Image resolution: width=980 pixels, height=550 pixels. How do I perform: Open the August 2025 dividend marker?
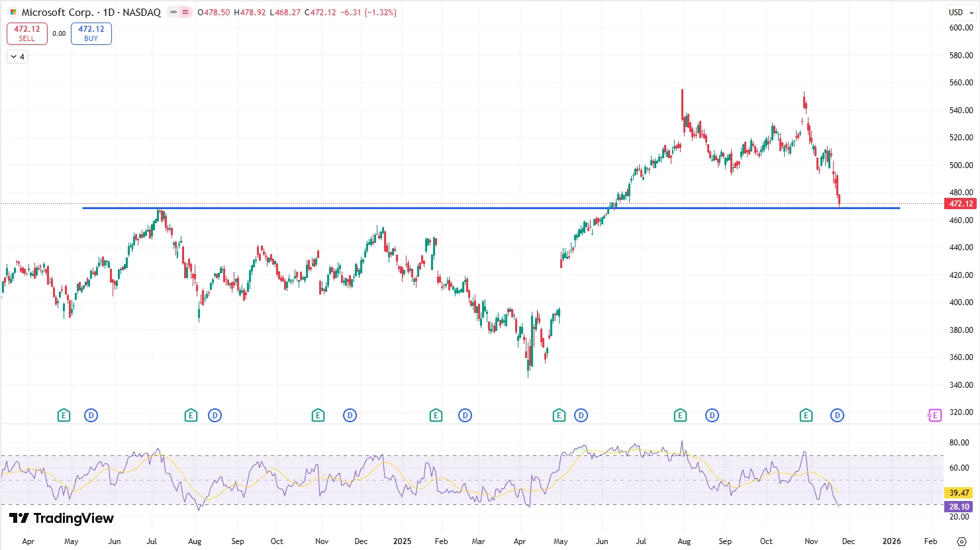tap(712, 416)
